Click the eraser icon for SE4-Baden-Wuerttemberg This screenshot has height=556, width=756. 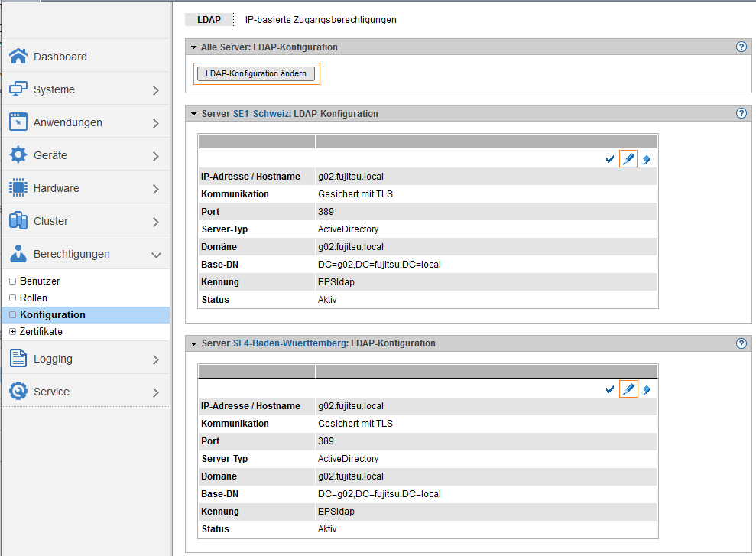[646, 389]
